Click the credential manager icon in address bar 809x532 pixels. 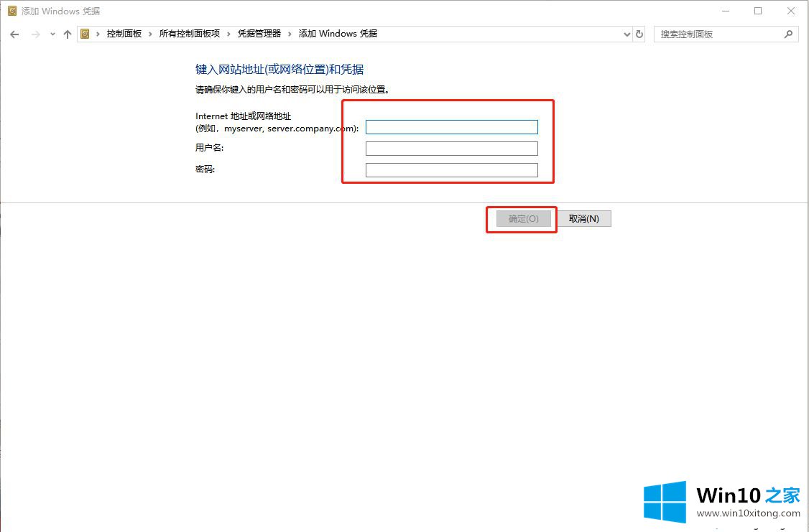tap(85, 34)
